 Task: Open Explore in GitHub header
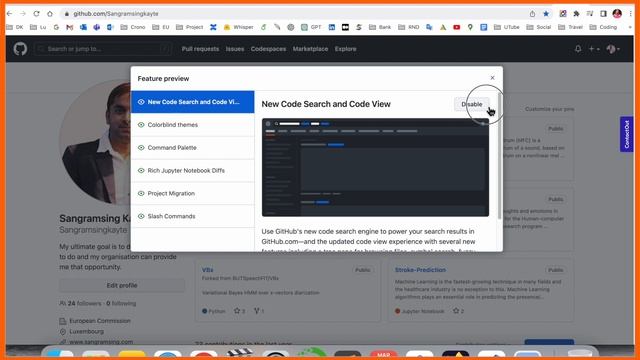coord(345,49)
